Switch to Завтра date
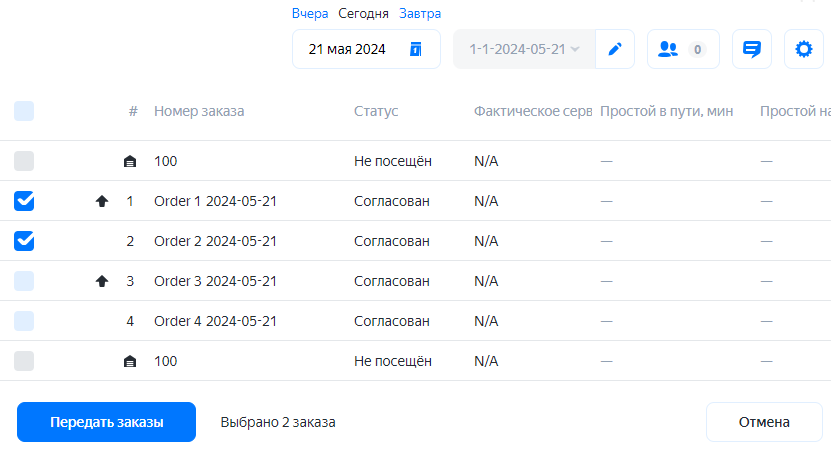 tap(420, 14)
